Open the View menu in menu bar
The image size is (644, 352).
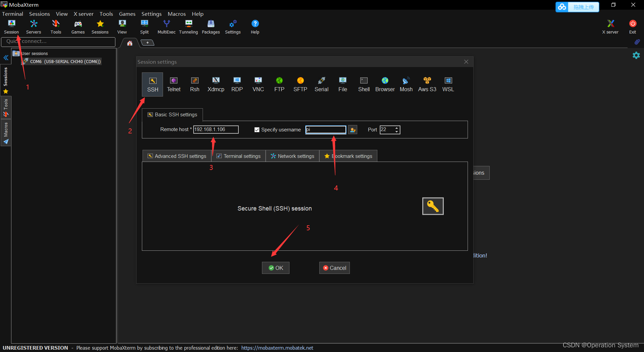coord(62,14)
